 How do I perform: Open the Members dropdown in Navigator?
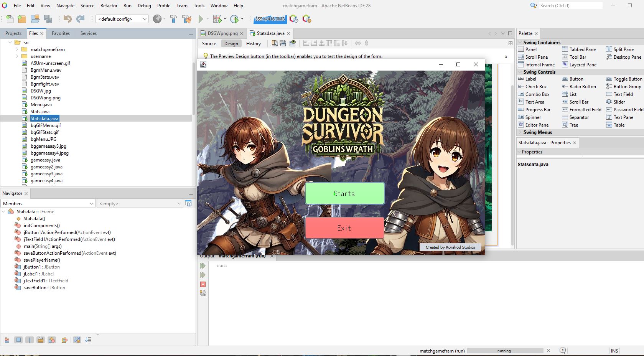coord(48,204)
